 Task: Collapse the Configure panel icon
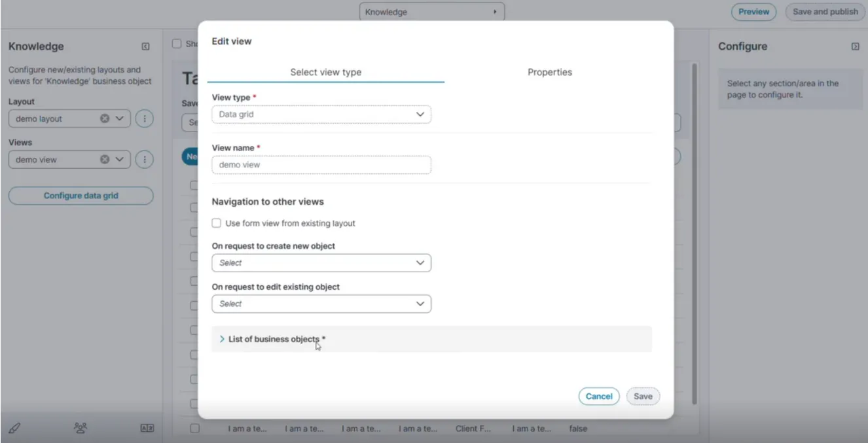coord(855,46)
